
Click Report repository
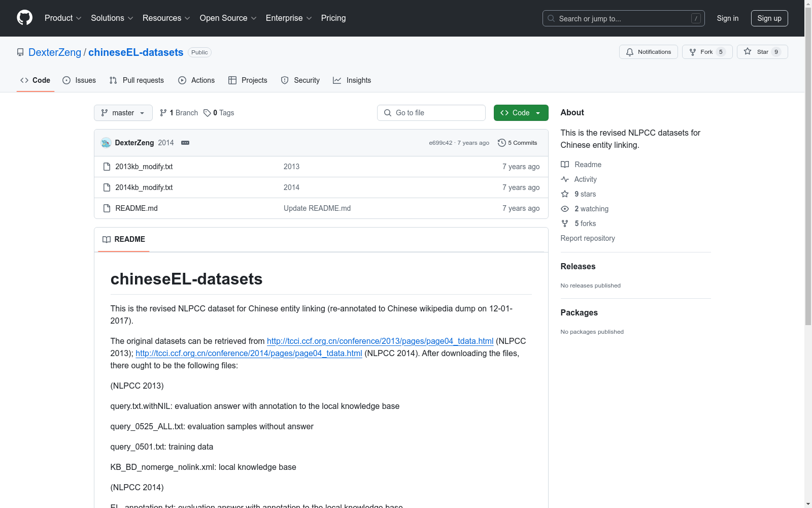click(588, 238)
